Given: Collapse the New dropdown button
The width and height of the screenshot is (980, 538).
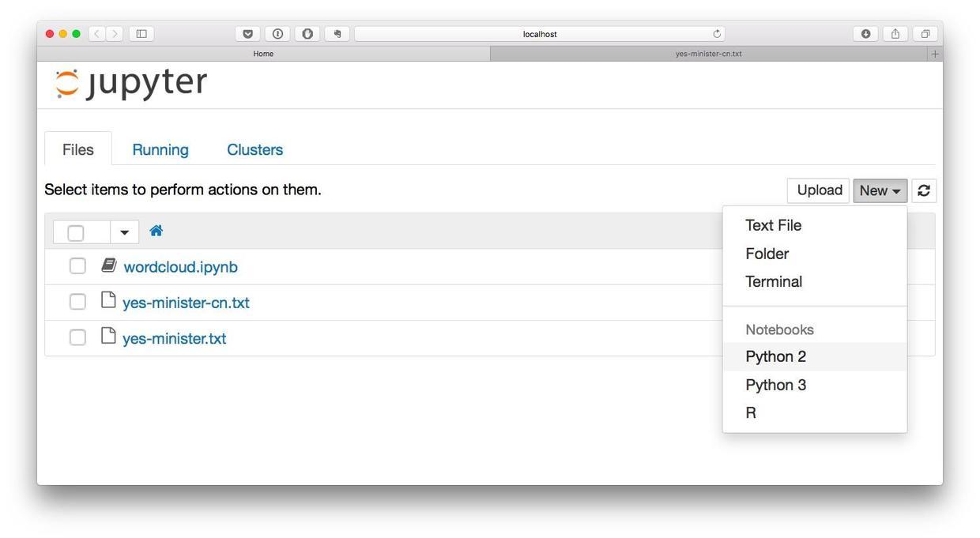Looking at the screenshot, I should tap(880, 190).
